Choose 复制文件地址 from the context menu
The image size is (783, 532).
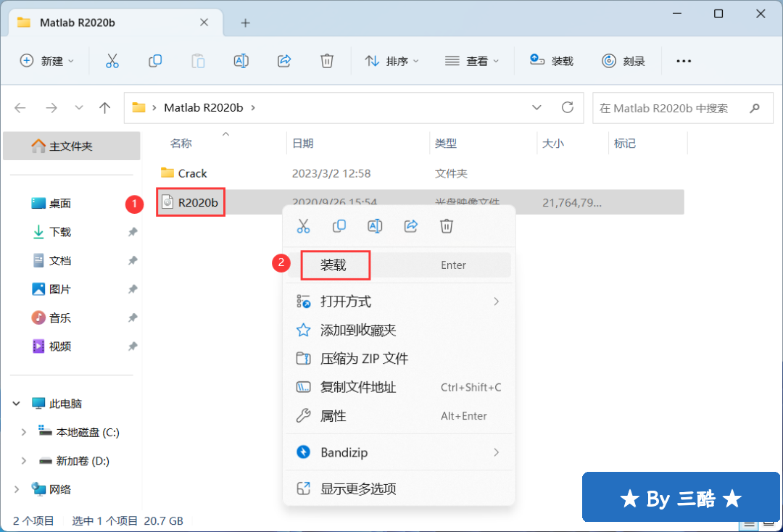399,387
